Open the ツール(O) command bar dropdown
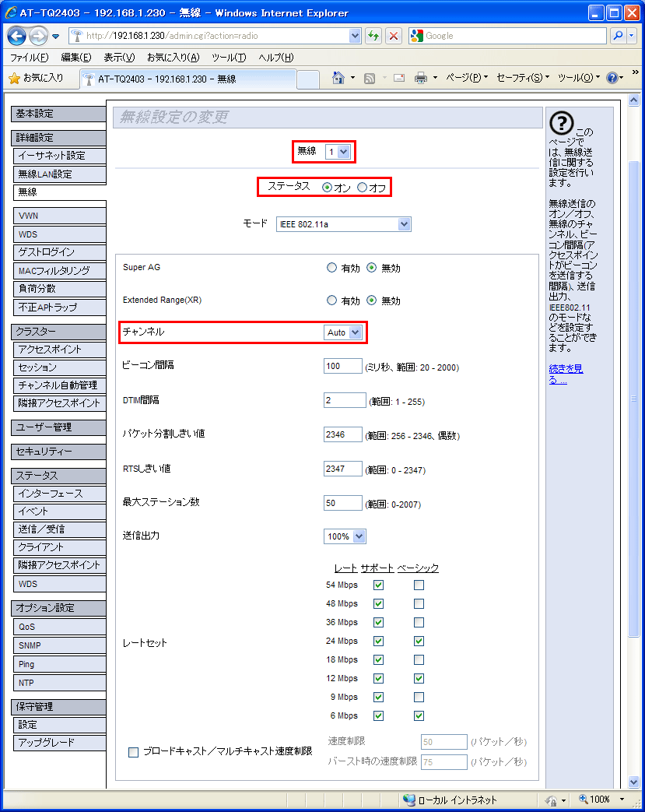 pos(579,78)
